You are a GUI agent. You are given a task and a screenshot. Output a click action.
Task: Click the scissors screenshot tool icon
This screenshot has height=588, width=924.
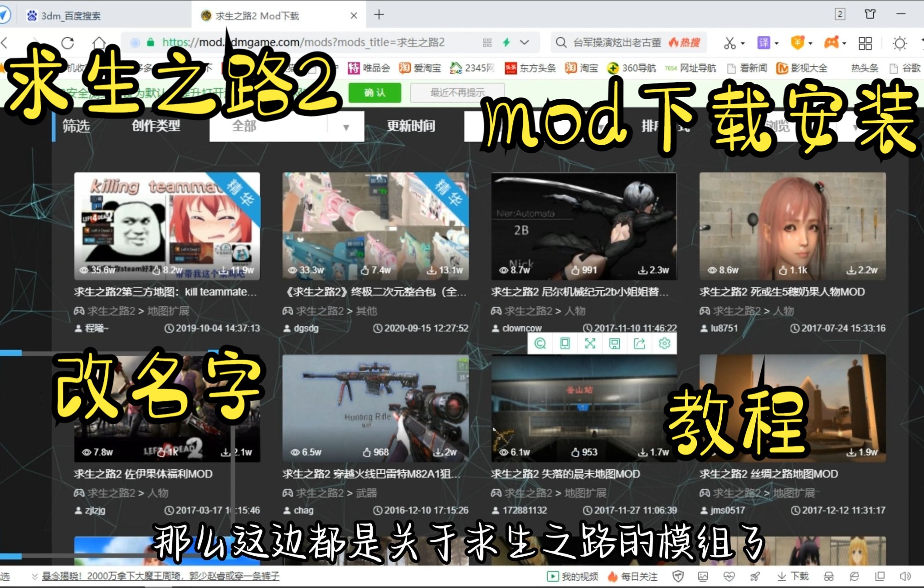(729, 43)
